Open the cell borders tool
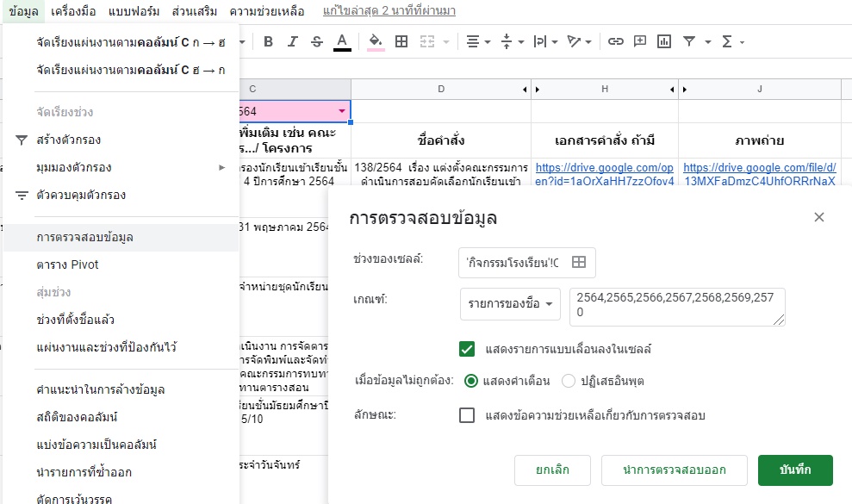 click(x=401, y=41)
